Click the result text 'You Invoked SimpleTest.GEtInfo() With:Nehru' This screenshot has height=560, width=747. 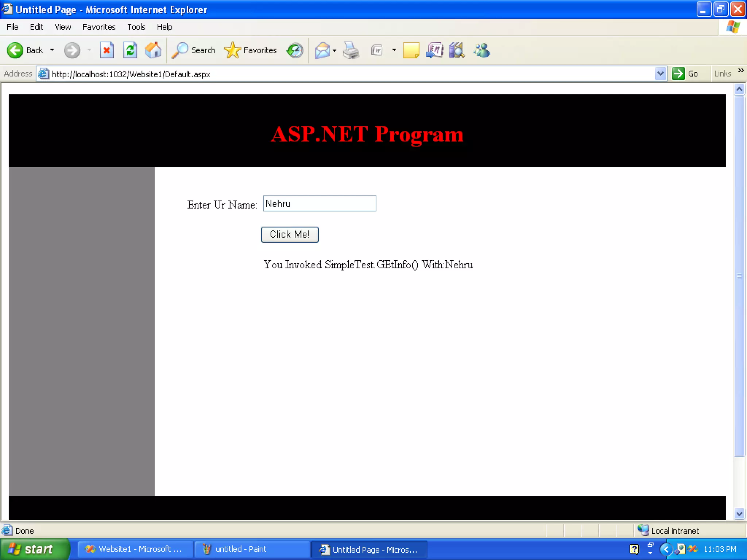click(368, 265)
